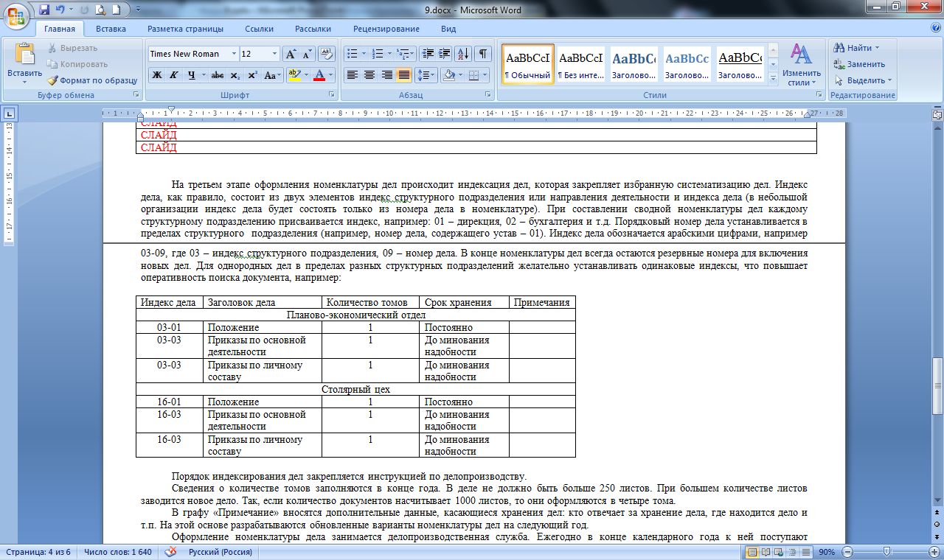Click Число слов: 1 640 counter
The height and width of the screenshot is (560, 944).
[118, 552]
